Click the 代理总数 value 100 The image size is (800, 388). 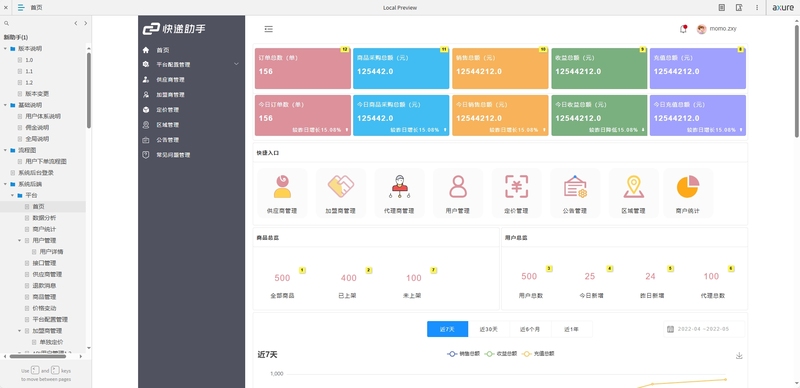(x=711, y=276)
